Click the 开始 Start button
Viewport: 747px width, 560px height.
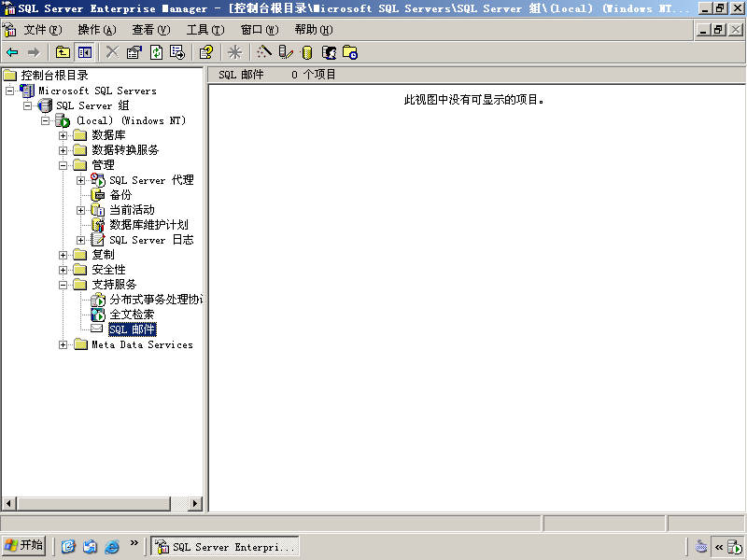click(24, 545)
